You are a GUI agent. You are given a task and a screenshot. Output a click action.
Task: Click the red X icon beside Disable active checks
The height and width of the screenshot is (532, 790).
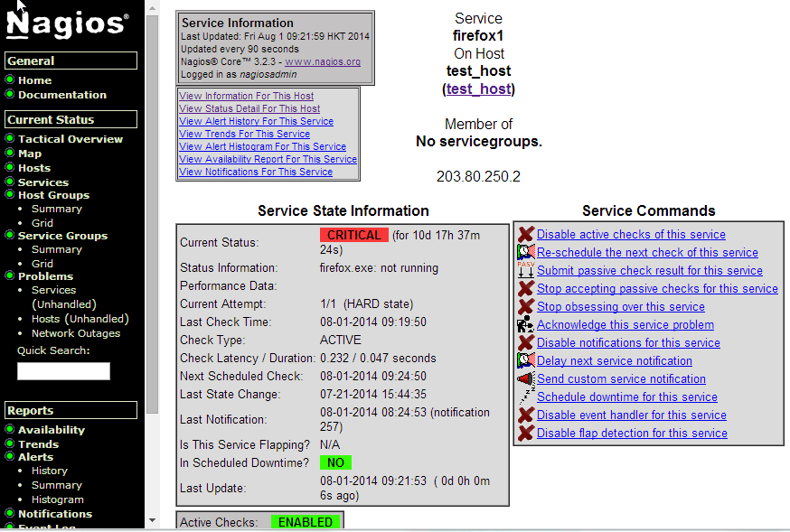tap(526, 234)
